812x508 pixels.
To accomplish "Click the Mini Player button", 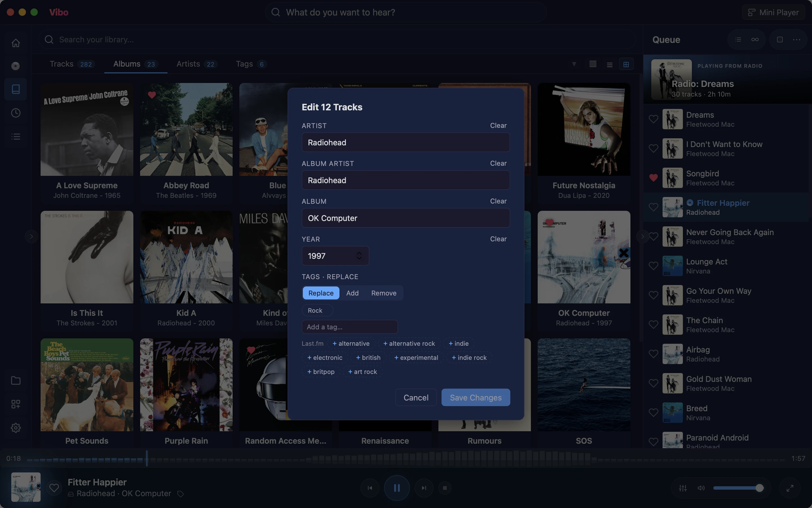I will coord(773,12).
